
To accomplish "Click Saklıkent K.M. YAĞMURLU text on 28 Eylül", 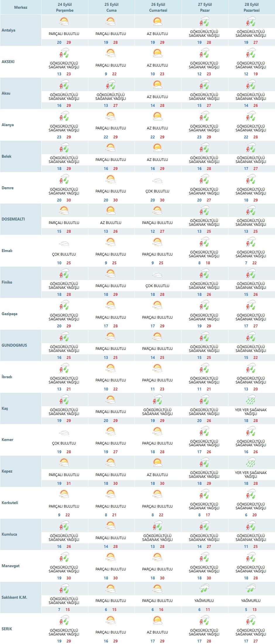I will coord(251,601).
